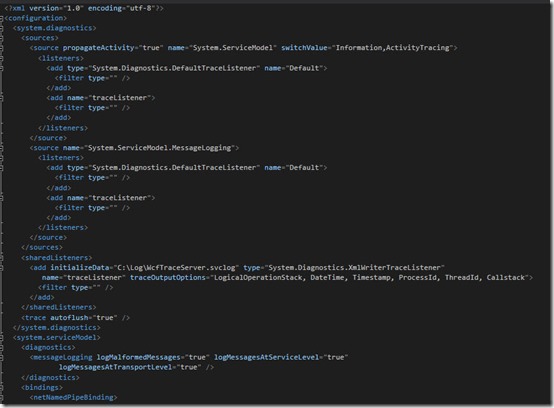Collapse the source with propagateActivity attribute
The width and height of the screenshot is (554, 408).
click(1, 48)
